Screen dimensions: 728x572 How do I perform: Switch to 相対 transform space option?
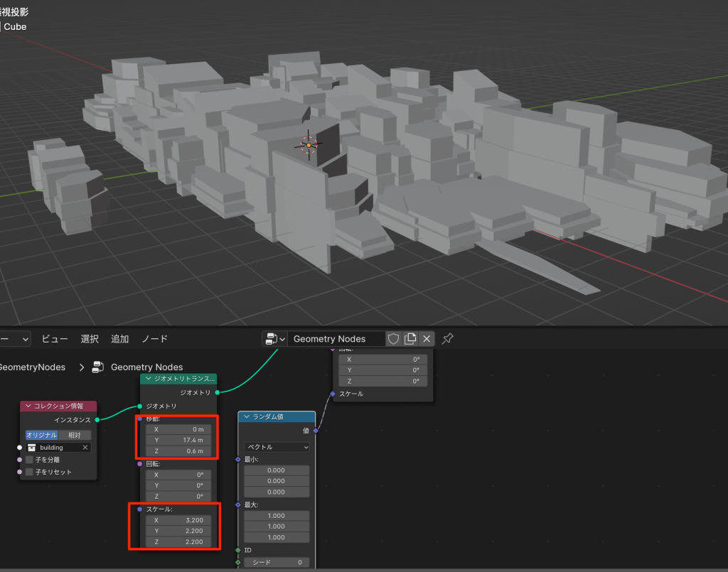click(74, 435)
